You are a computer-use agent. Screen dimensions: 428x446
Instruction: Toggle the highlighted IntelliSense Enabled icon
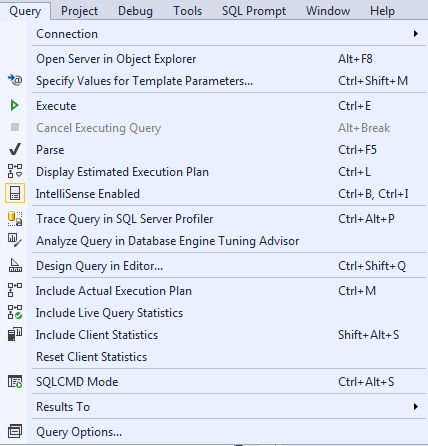point(15,193)
